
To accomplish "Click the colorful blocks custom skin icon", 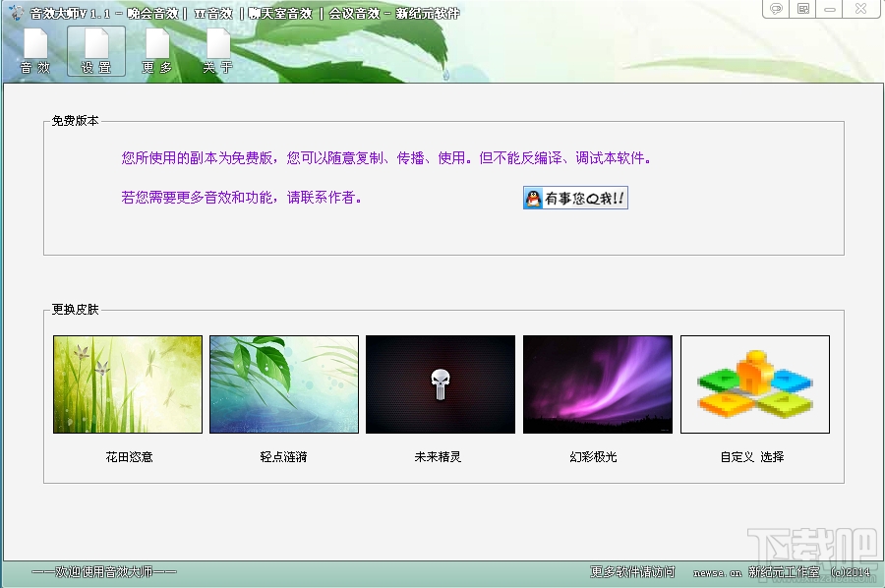I will (x=754, y=383).
